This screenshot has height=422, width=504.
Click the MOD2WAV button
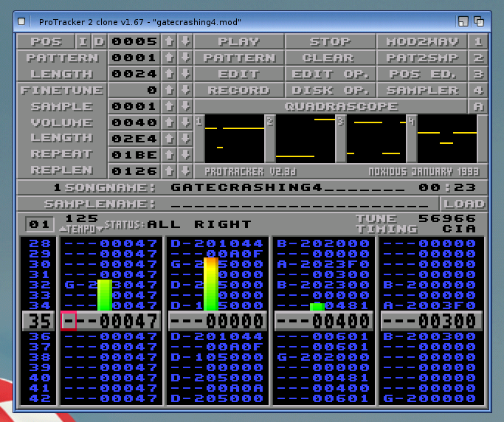(x=423, y=42)
